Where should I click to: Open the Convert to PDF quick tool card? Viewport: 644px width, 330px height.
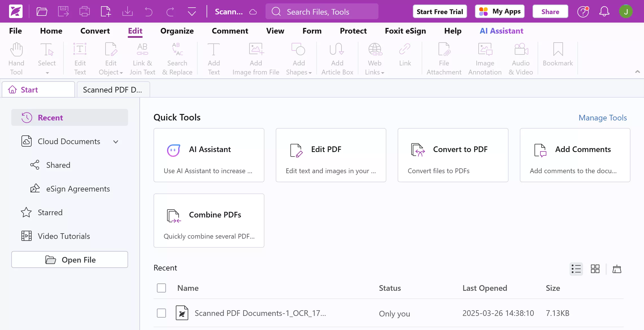tap(453, 155)
